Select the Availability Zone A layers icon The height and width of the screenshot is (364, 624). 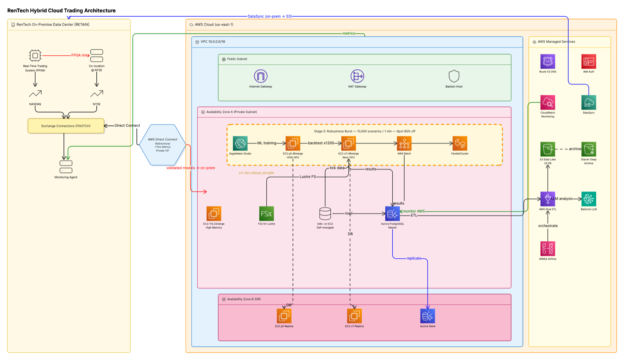click(203, 112)
